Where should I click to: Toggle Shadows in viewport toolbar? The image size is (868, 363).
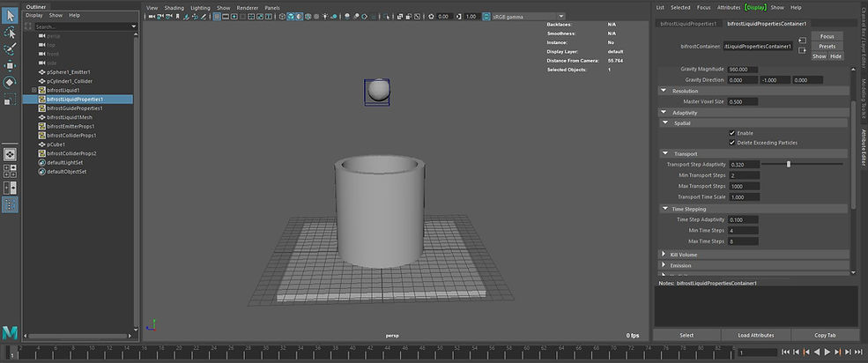point(334,17)
